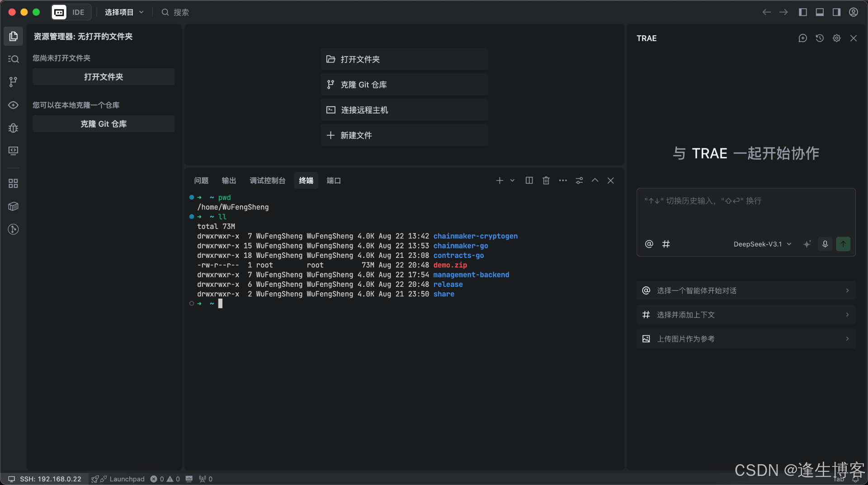This screenshot has width=868, height=485.
Task: Open the terminal launch profile dropdown
Action: (x=512, y=181)
